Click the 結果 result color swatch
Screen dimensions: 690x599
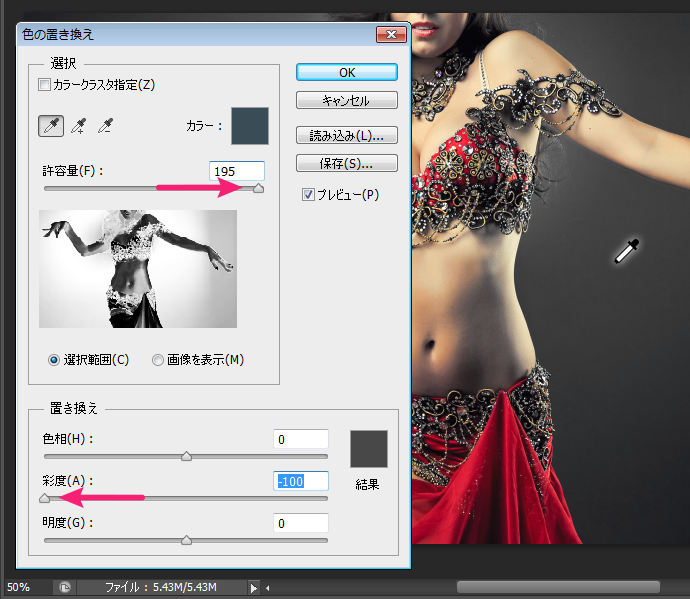click(367, 449)
